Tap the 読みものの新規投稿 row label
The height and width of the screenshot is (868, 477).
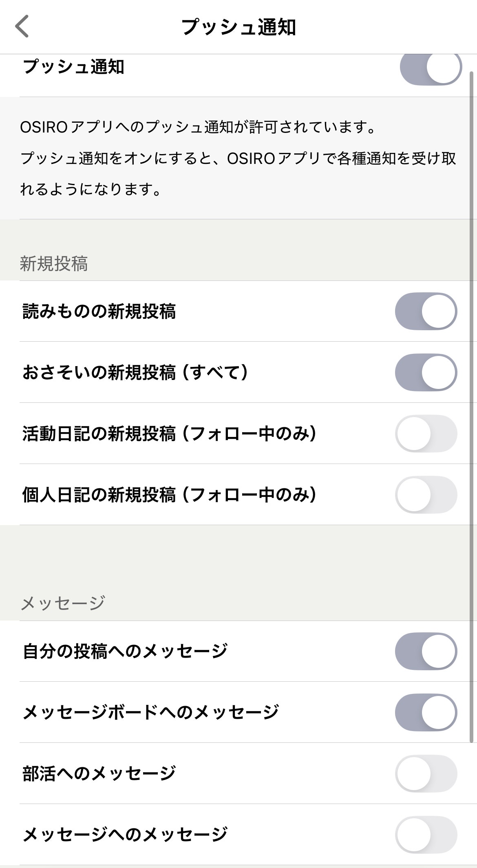point(99,311)
